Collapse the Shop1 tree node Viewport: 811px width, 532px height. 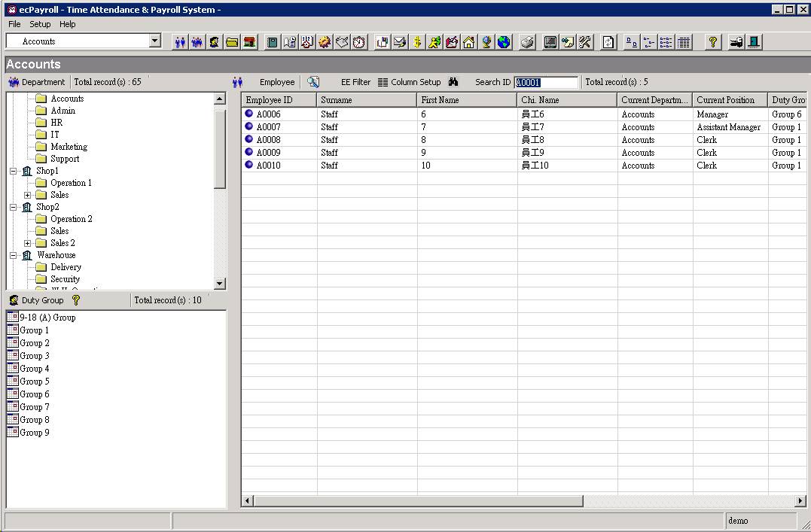pyautogui.click(x=14, y=171)
